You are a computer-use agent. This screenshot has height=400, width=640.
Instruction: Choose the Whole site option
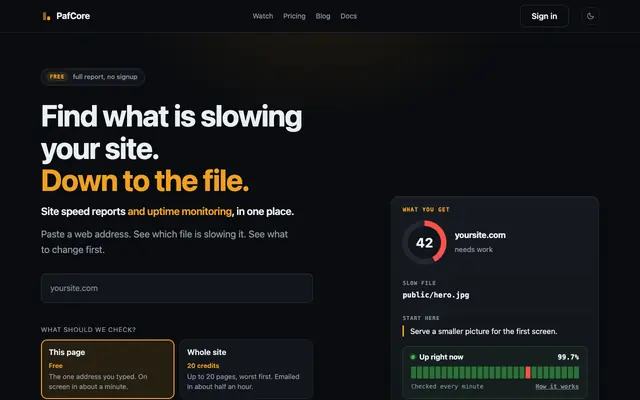[x=246, y=369]
